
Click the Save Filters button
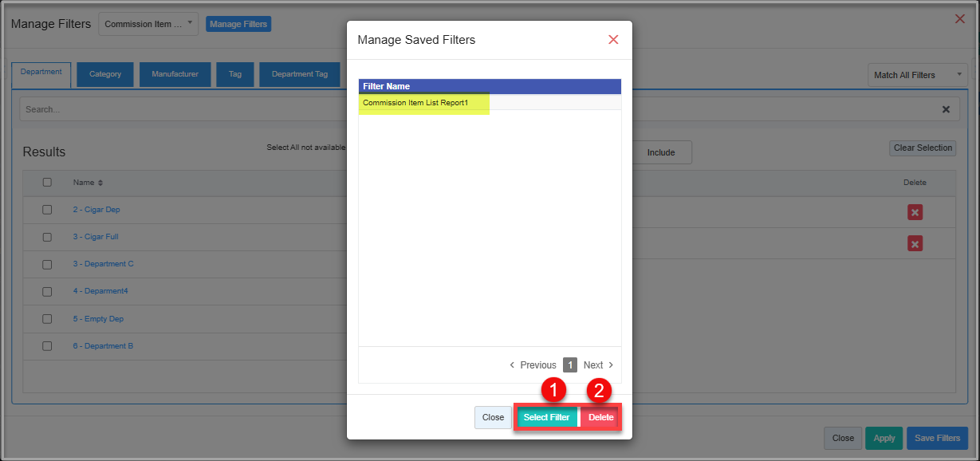click(937, 438)
